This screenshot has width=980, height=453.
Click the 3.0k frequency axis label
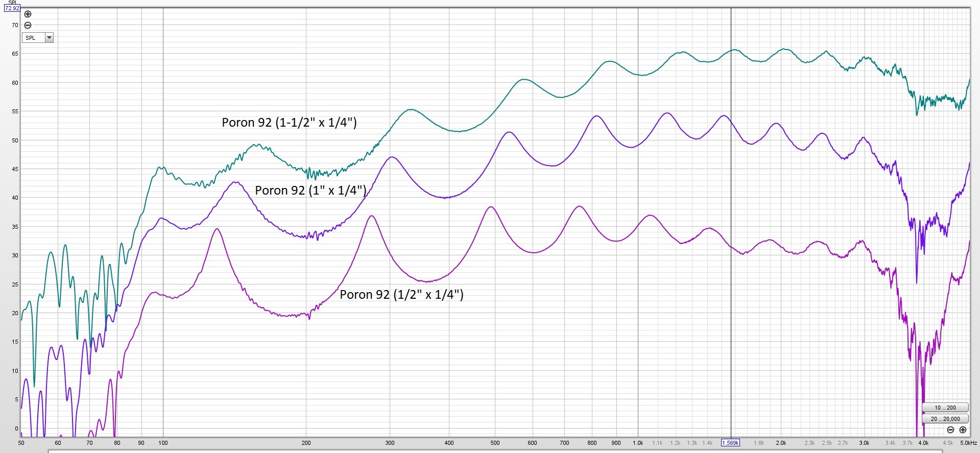coord(864,443)
